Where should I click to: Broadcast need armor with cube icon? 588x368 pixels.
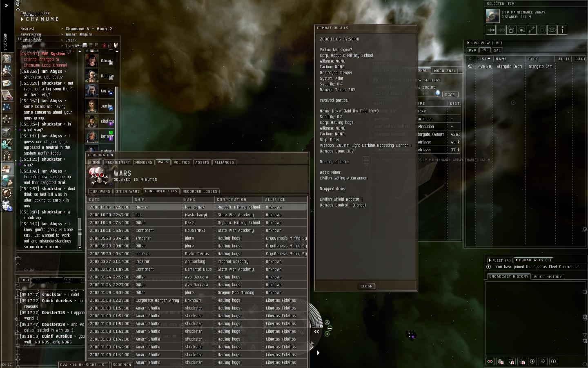coord(501,361)
